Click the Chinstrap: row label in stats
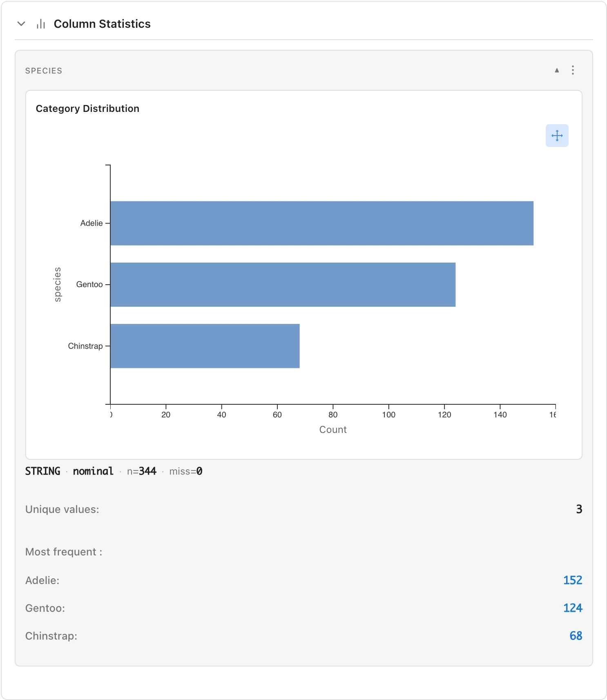This screenshot has height=700, width=607. coord(51,636)
